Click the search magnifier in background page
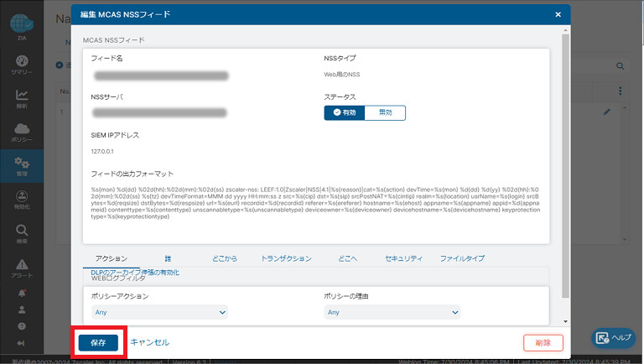Screen dimensions: 644x364 620,65
